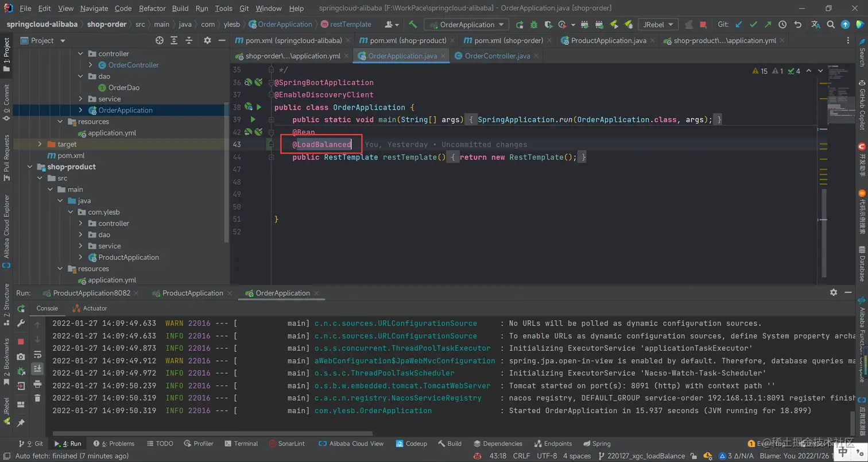Screen dimensions: 868x462
Task: Toggle the pin tab icon in Run panel
Action: coord(21,423)
